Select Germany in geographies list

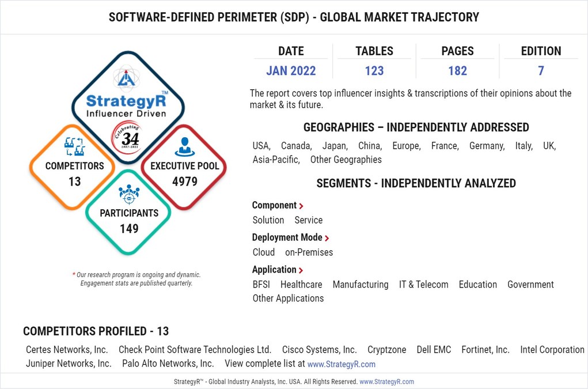(x=487, y=146)
